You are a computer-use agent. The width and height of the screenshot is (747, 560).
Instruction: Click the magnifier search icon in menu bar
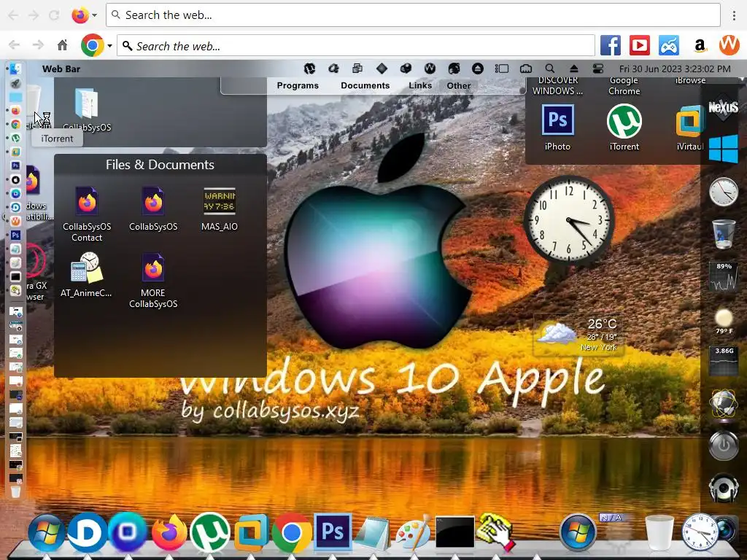550,69
